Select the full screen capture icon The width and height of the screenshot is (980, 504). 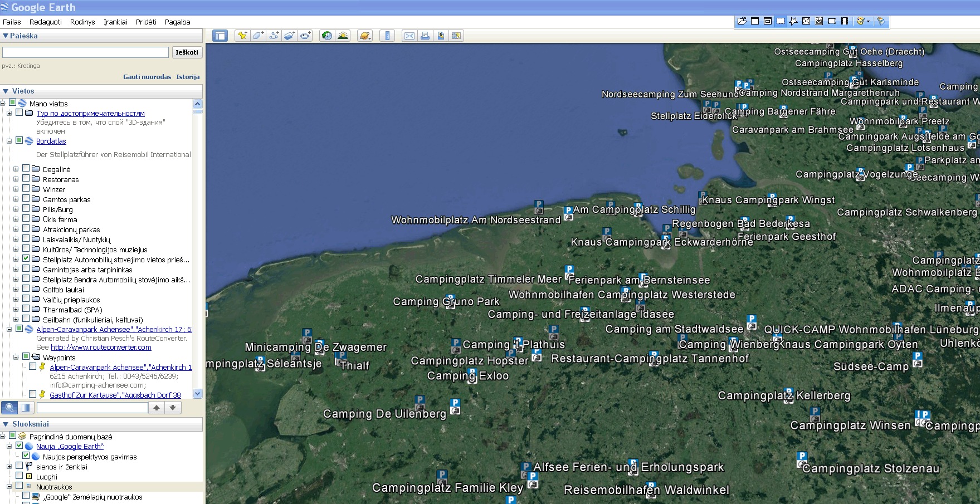806,21
